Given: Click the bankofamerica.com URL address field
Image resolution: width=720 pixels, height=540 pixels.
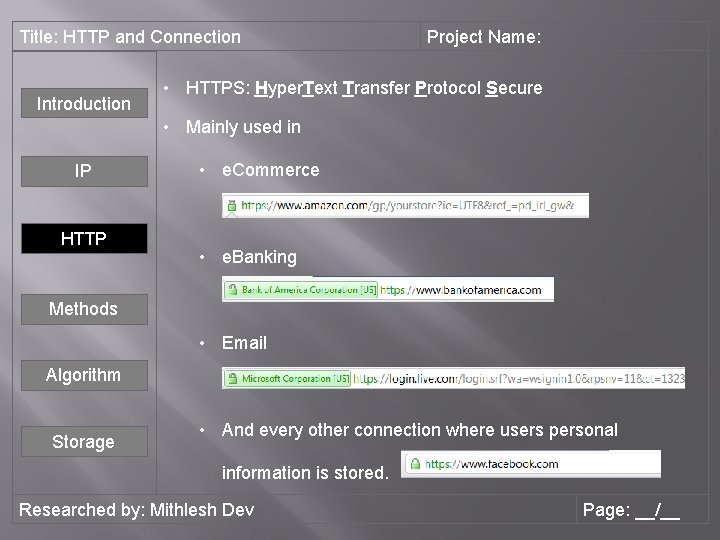Looking at the screenshot, I should click(388, 290).
